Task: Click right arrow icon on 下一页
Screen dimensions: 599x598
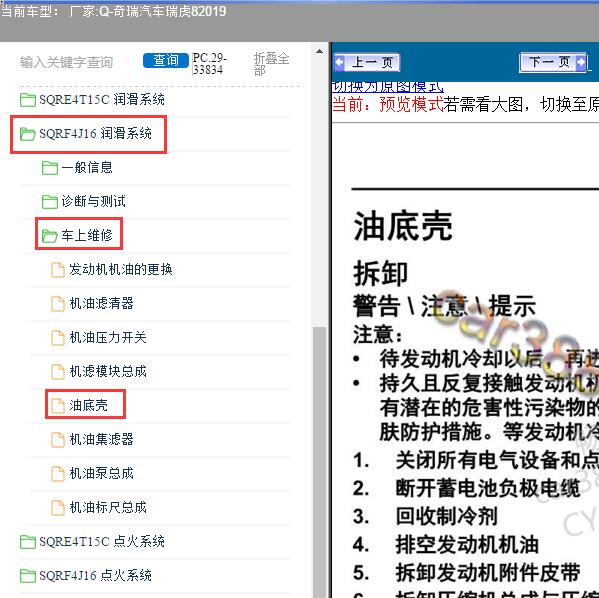Action: point(580,62)
